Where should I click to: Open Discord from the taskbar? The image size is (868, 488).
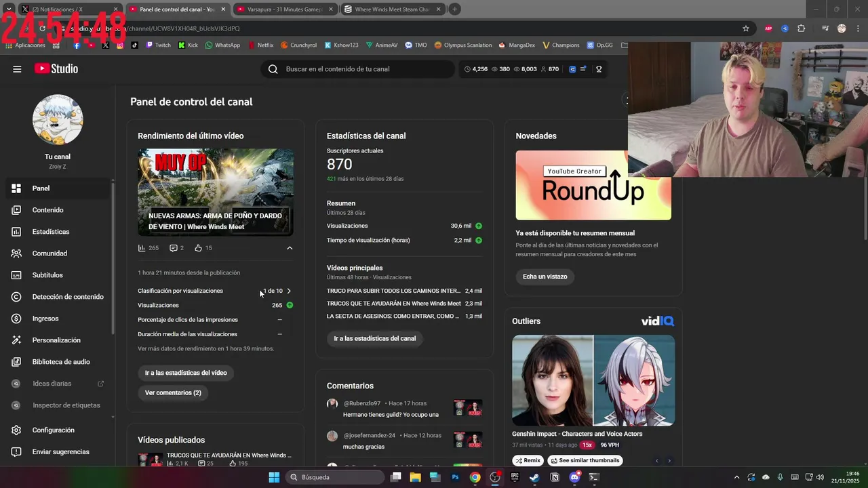click(x=574, y=477)
